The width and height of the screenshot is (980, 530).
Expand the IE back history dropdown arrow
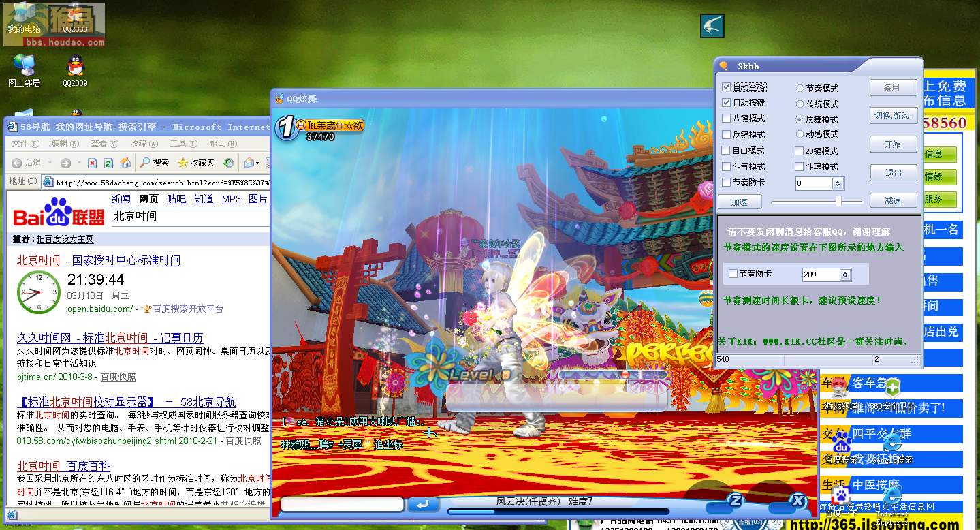pyautogui.click(x=49, y=163)
